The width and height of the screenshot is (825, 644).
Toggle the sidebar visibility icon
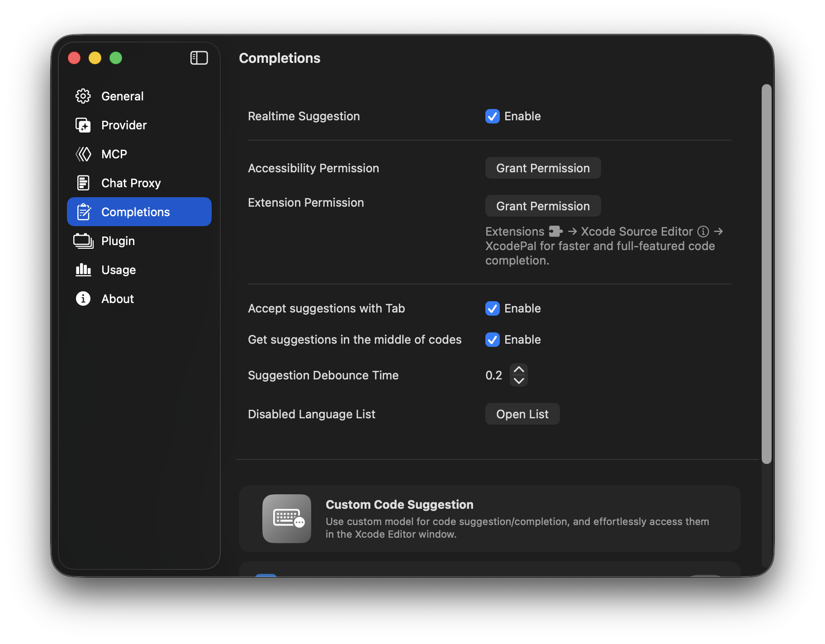pos(199,58)
